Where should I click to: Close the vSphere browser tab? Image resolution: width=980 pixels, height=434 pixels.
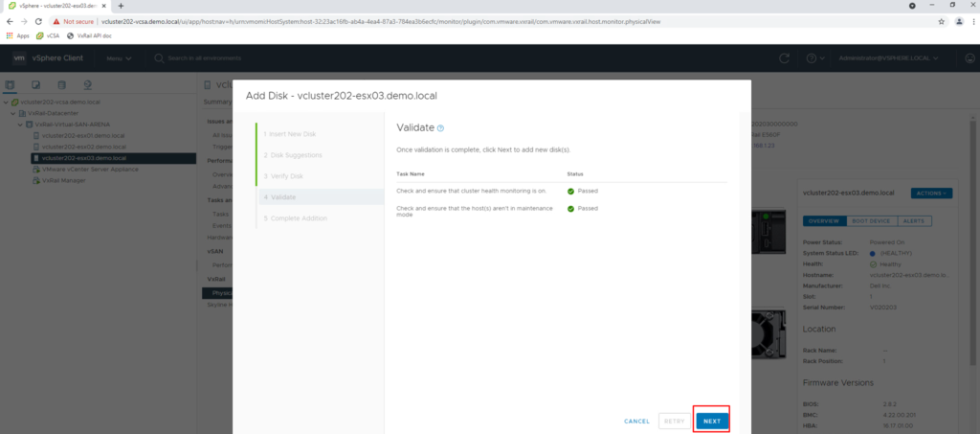click(x=103, y=6)
